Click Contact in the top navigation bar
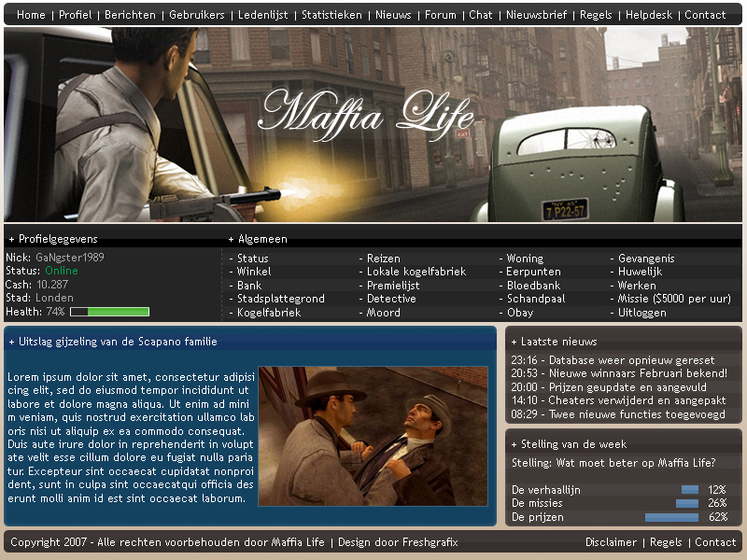This screenshot has height=560, width=747. pos(705,15)
